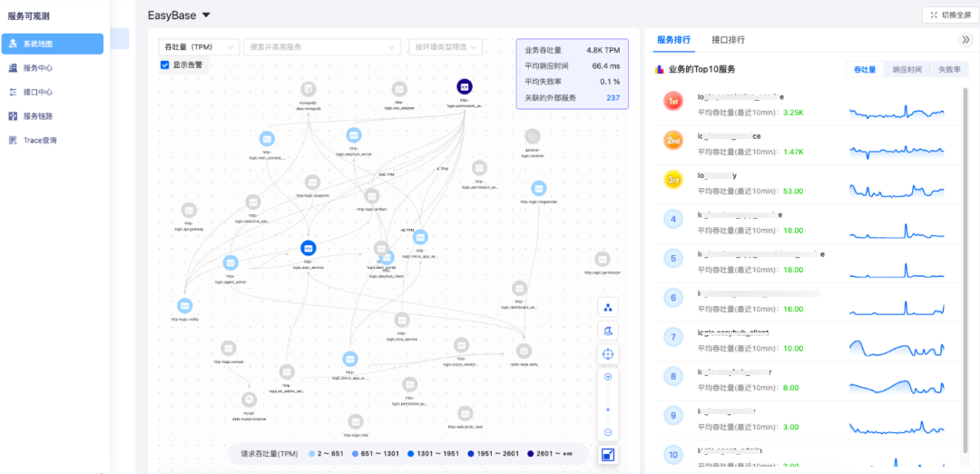Select the general logic.receiver node
This screenshot has height=474, width=980.
pos(533,136)
